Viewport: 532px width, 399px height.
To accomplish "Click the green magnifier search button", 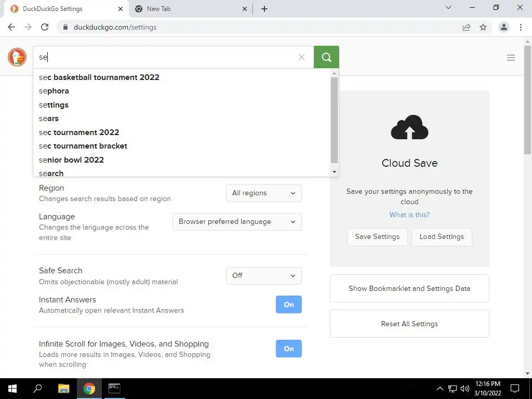I will 326,57.
